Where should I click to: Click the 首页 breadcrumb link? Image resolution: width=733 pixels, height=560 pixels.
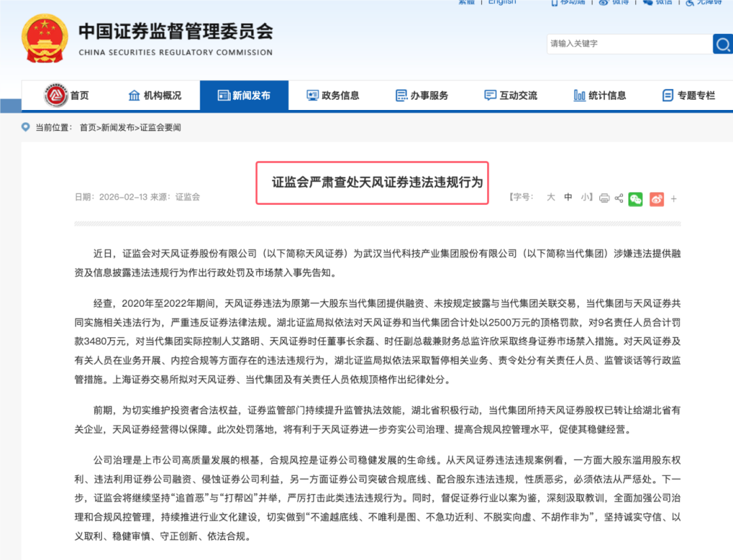tap(88, 128)
